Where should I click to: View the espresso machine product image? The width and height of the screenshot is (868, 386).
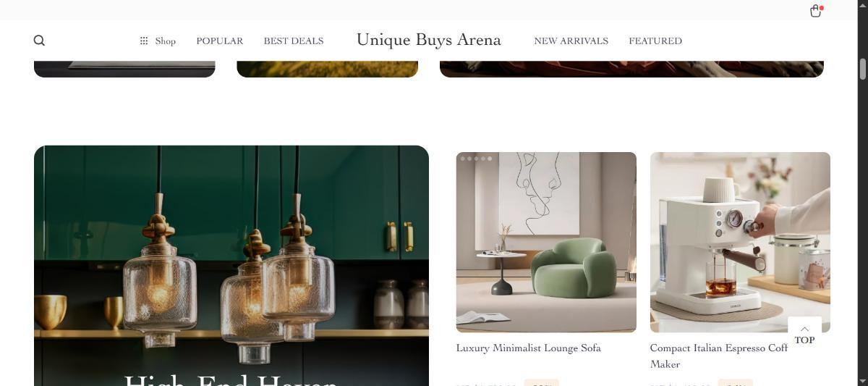(740, 242)
